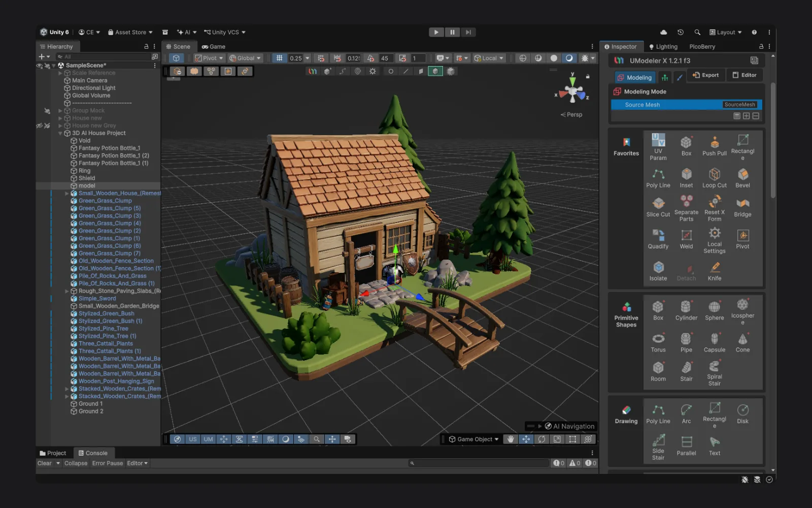Open the PicoBerry tab
812x508 pixels.
click(x=702, y=46)
